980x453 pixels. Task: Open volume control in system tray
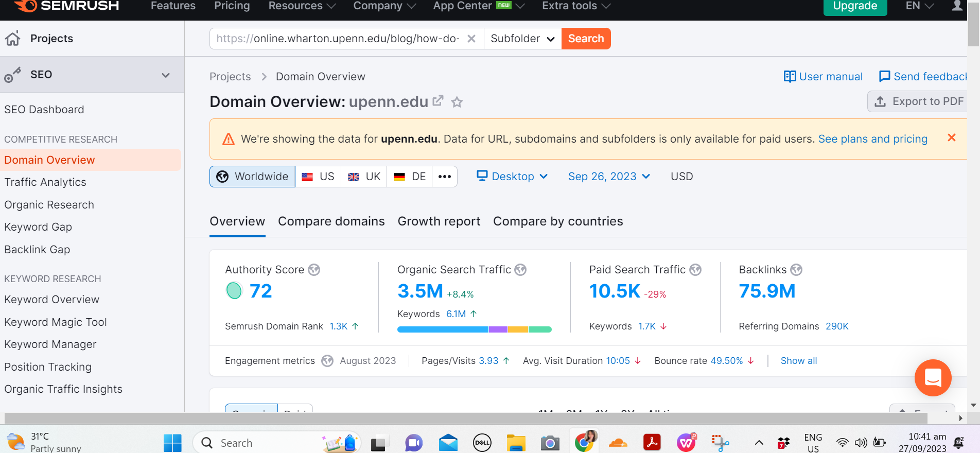click(861, 443)
